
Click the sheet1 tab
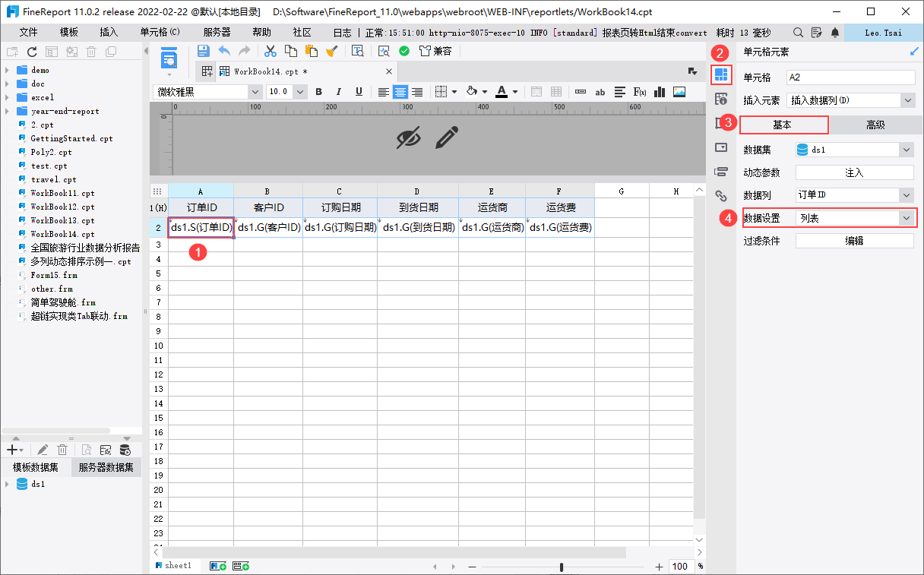click(173, 566)
